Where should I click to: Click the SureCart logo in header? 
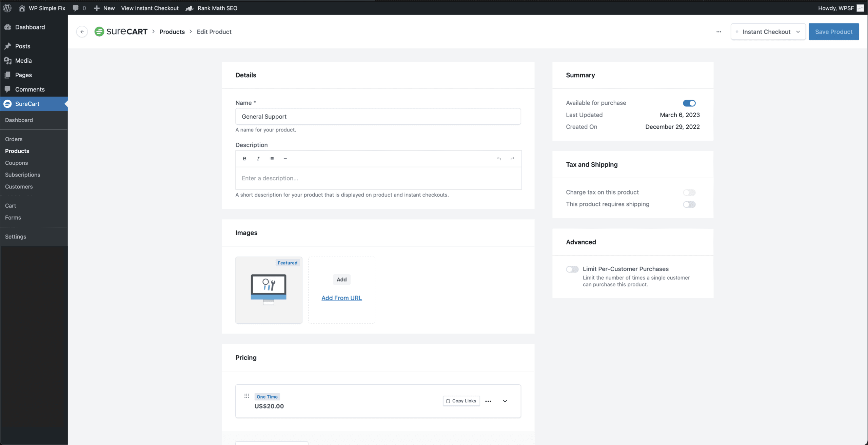click(x=121, y=32)
